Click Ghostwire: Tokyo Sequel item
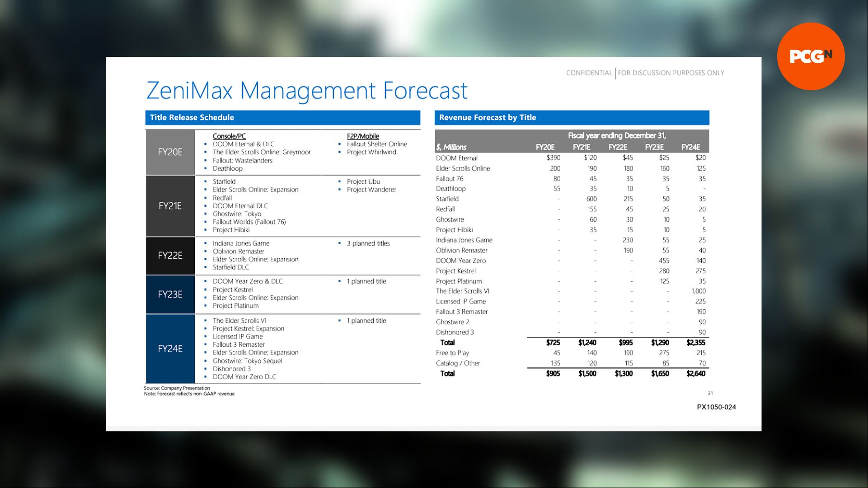The height and width of the screenshot is (488, 868). point(247,361)
